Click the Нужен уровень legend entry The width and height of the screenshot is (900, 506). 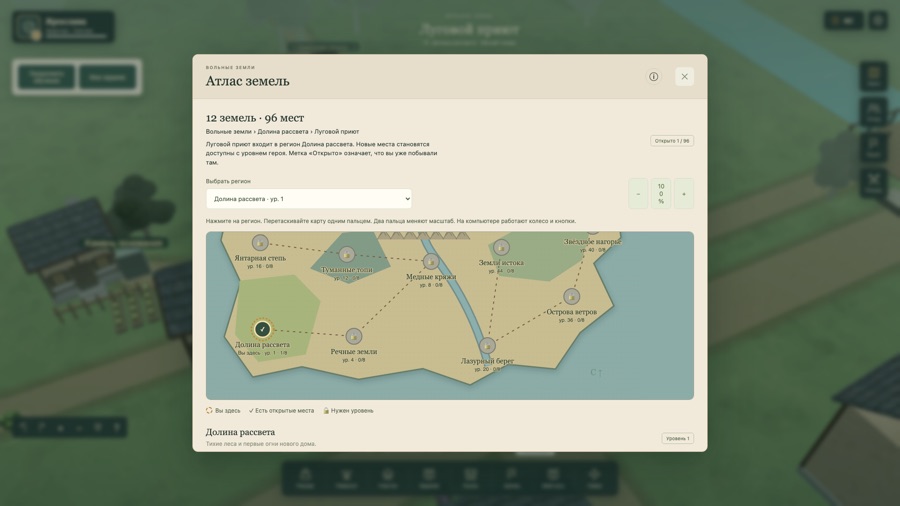click(348, 411)
